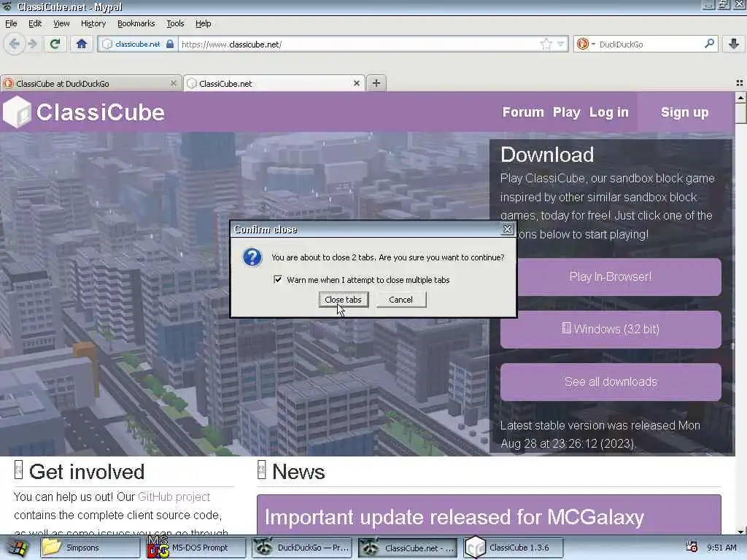Open the File menu
Image resolution: width=747 pixels, height=560 pixels.
tap(11, 23)
